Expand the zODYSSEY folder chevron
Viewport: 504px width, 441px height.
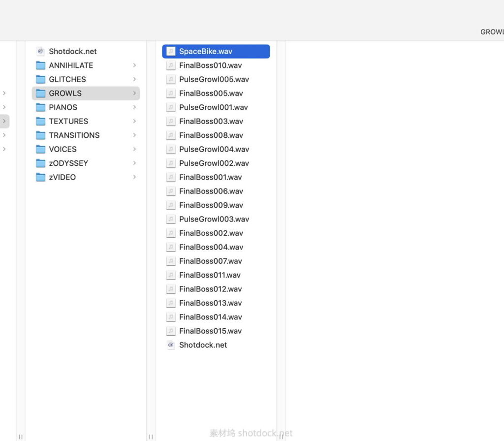134,163
